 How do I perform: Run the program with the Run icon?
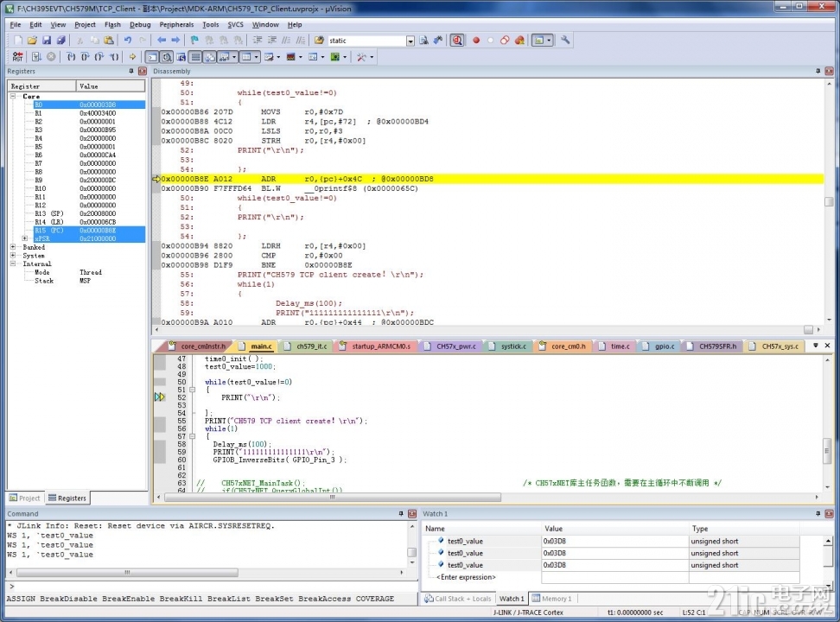point(36,57)
